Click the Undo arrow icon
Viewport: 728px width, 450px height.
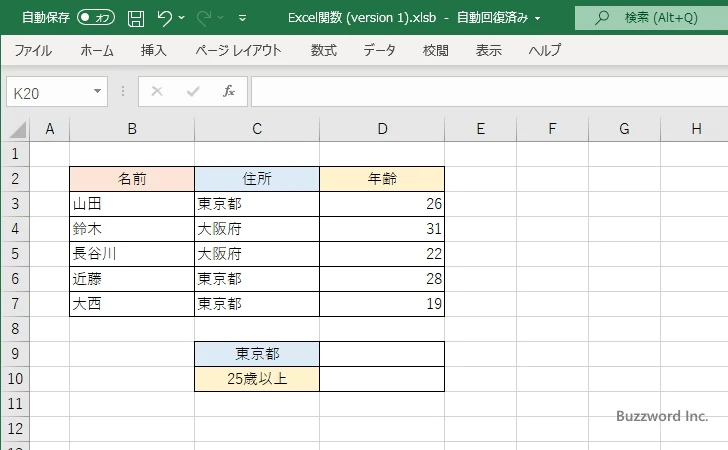[164, 18]
